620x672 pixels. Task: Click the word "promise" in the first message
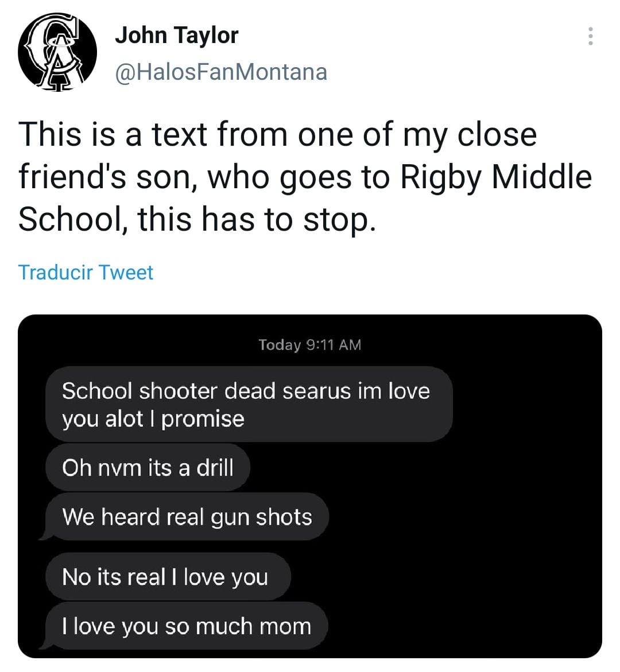(203, 419)
